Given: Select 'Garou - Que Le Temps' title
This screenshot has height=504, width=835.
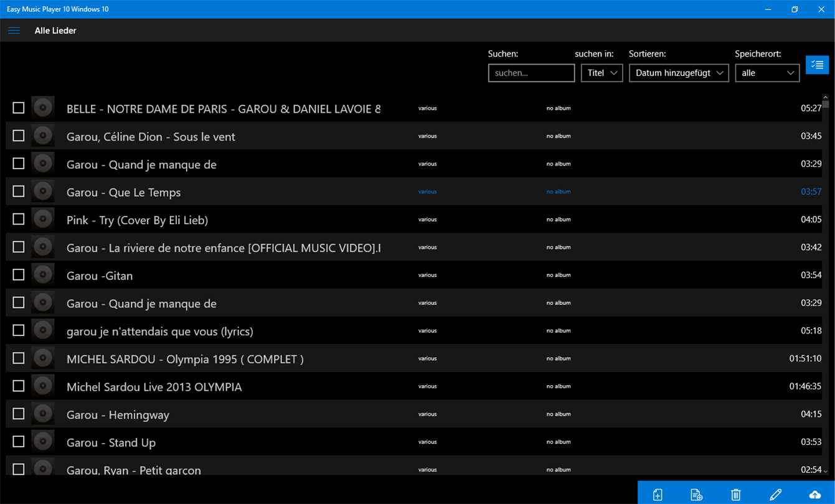Looking at the screenshot, I should coord(123,192).
